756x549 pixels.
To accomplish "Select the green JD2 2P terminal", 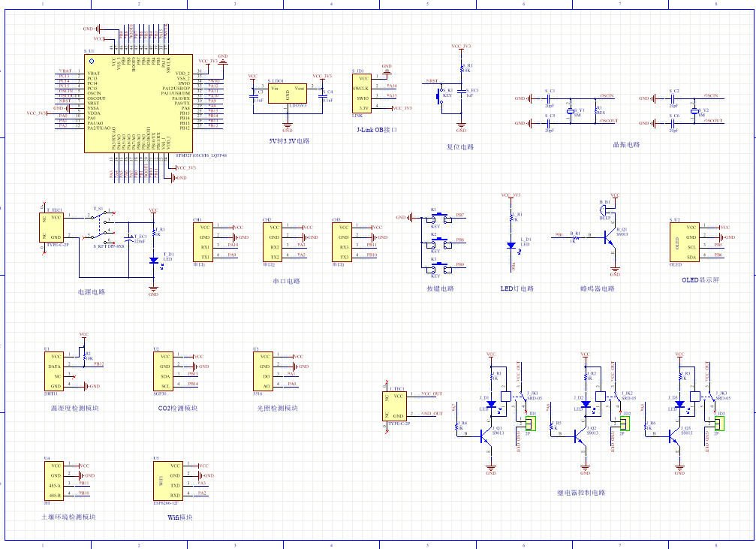I will 625,424.
